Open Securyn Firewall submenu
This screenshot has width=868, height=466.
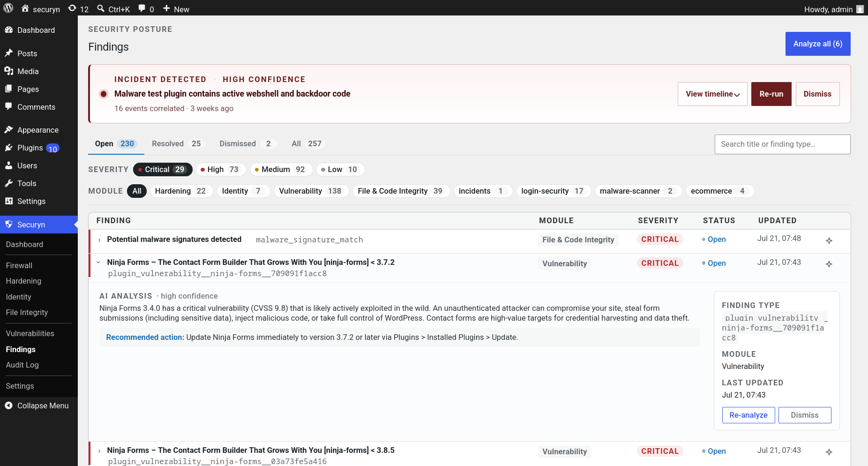click(x=19, y=265)
